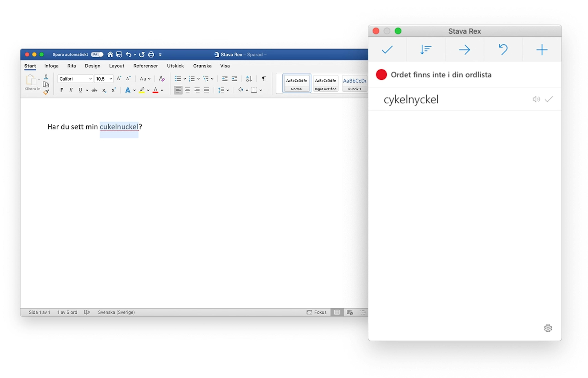Open the Referenser tab
This screenshot has height=378, width=588.
pos(145,66)
